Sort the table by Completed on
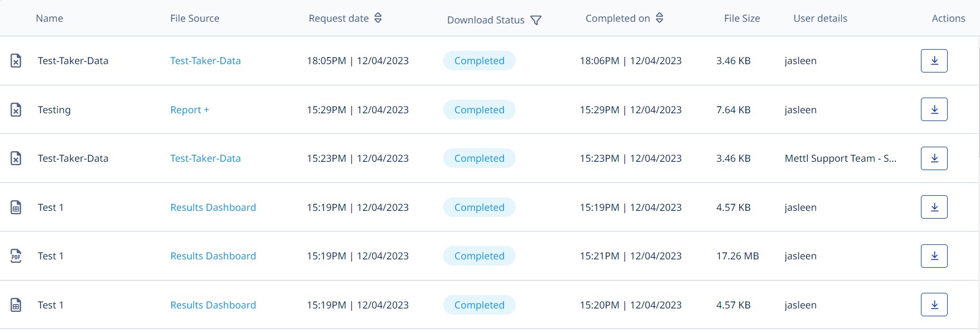 [659, 17]
